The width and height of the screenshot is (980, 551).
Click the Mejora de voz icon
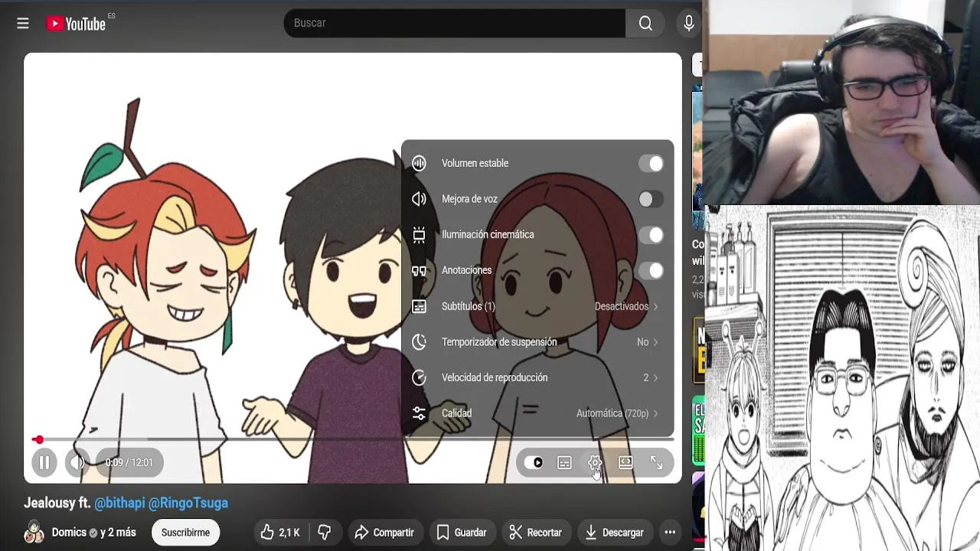419,199
